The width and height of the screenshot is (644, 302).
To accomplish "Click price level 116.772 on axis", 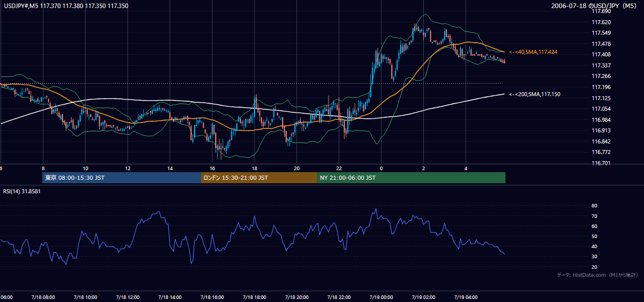I will click(601, 152).
